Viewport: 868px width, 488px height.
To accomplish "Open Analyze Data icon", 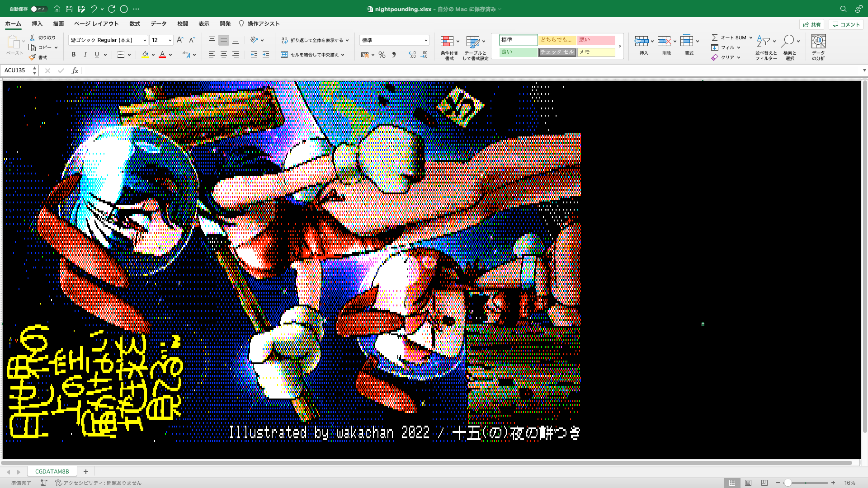I will (818, 42).
